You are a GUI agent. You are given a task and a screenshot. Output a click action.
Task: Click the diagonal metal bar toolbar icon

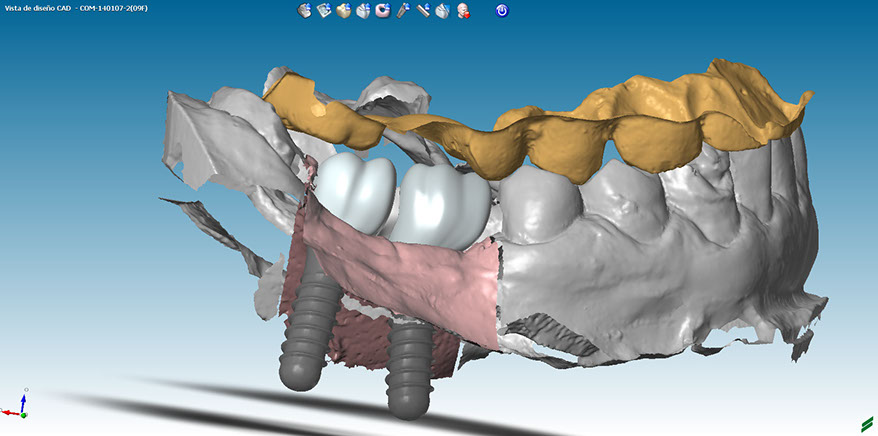(423, 11)
